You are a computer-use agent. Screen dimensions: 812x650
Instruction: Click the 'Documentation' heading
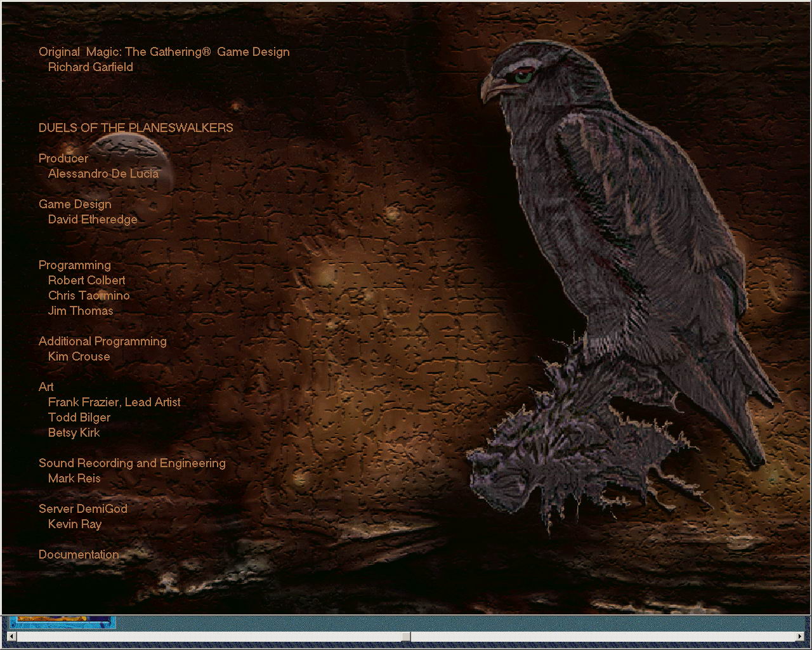tap(79, 554)
